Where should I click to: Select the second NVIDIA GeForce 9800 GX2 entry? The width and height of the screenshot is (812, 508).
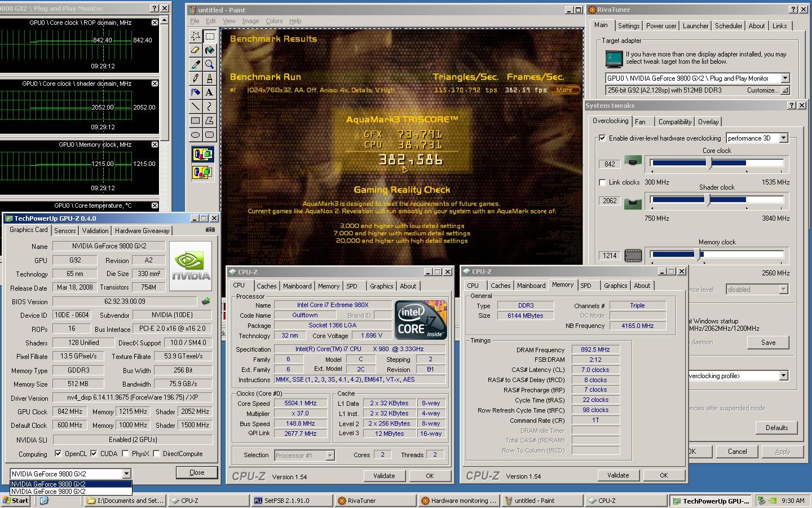71,491
